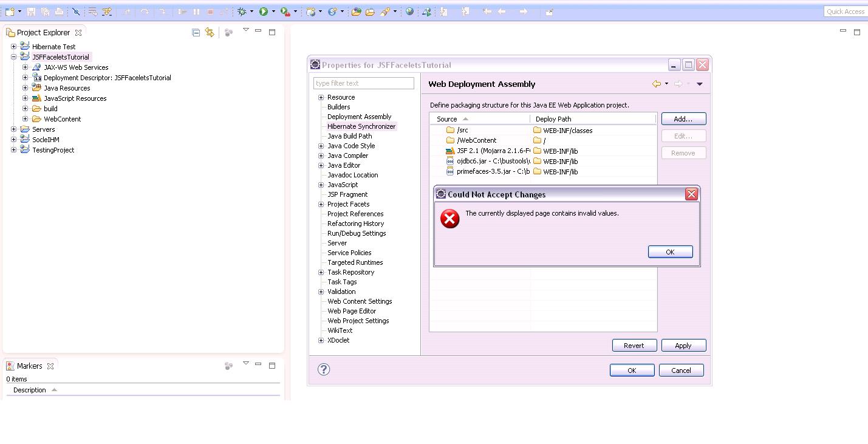Expand the Java Code Style node
Image resolution: width=868 pixels, height=444 pixels.
pos(321,146)
